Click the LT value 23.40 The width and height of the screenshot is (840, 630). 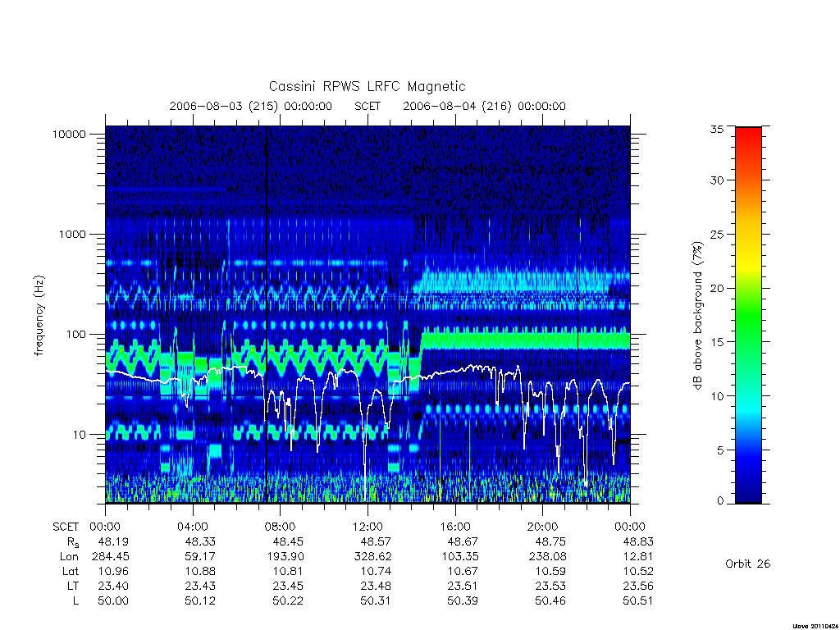(113, 586)
